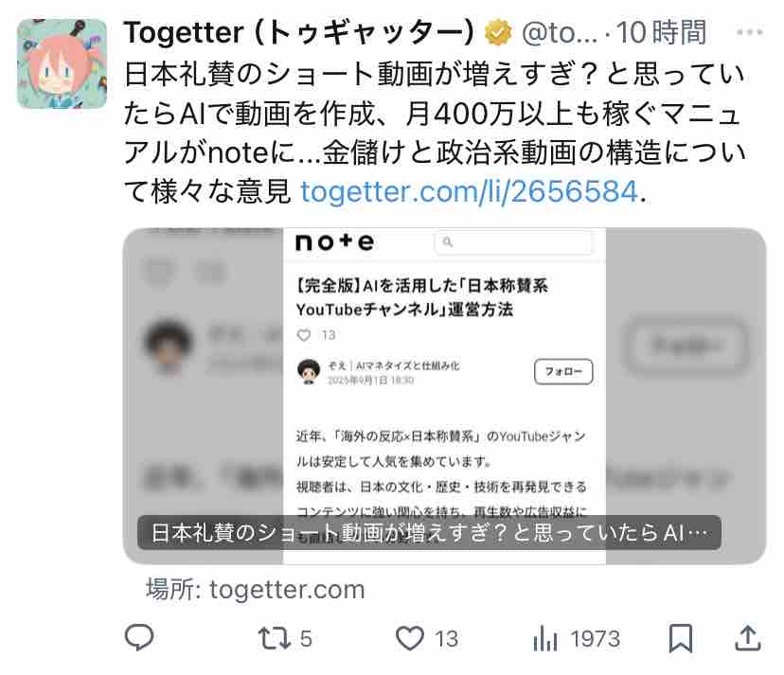Open the reply comment bubble icon

(x=139, y=637)
